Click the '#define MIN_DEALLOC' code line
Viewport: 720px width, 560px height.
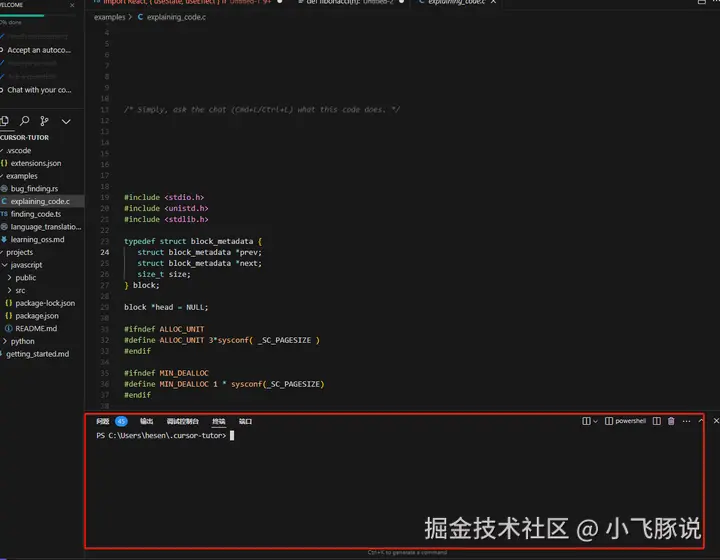click(224, 384)
